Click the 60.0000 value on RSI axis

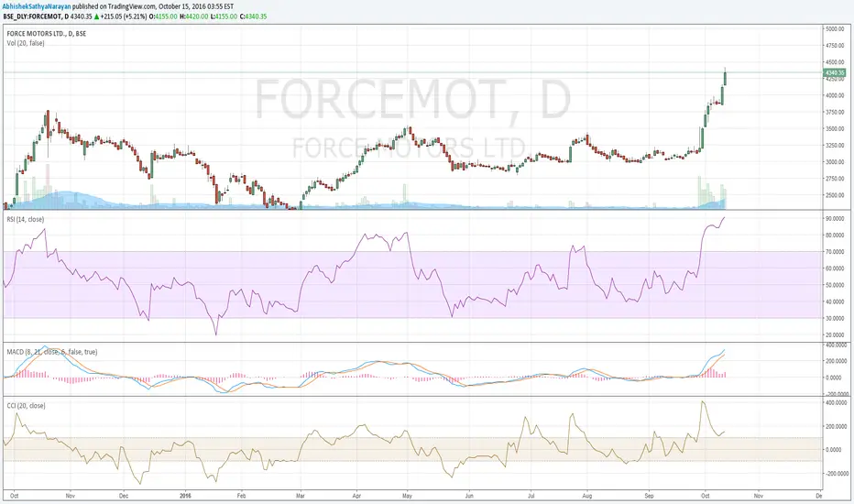click(835, 268)
